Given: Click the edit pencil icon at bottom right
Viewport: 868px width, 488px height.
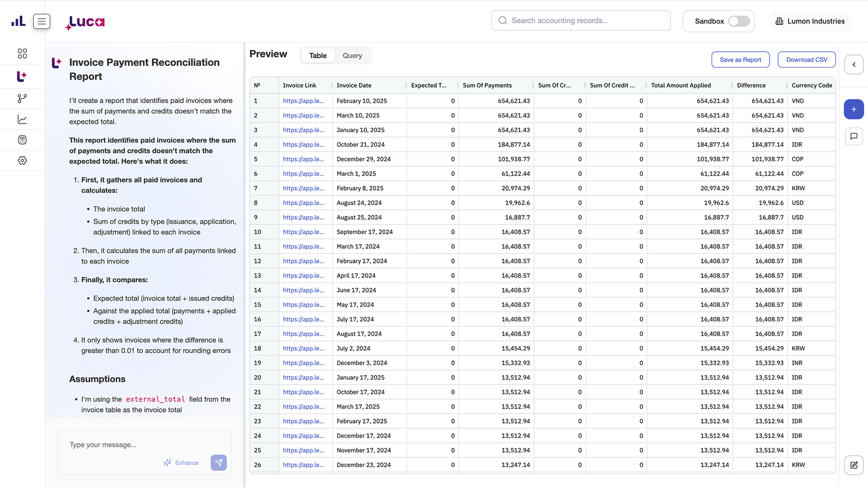Looking at the screenshot, I should coord(854,465).
